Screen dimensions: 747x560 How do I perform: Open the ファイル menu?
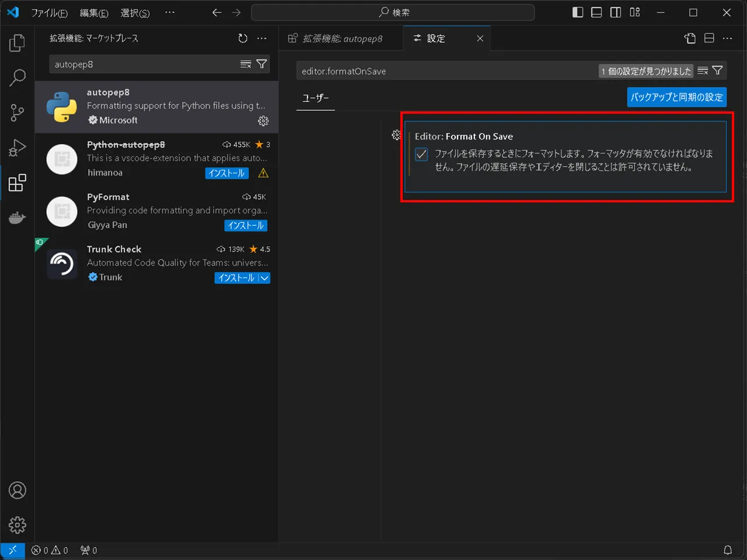point(49,12)
